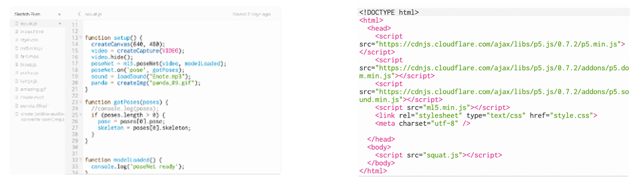Click the script src="squat.js" line

tap(438, 155)
